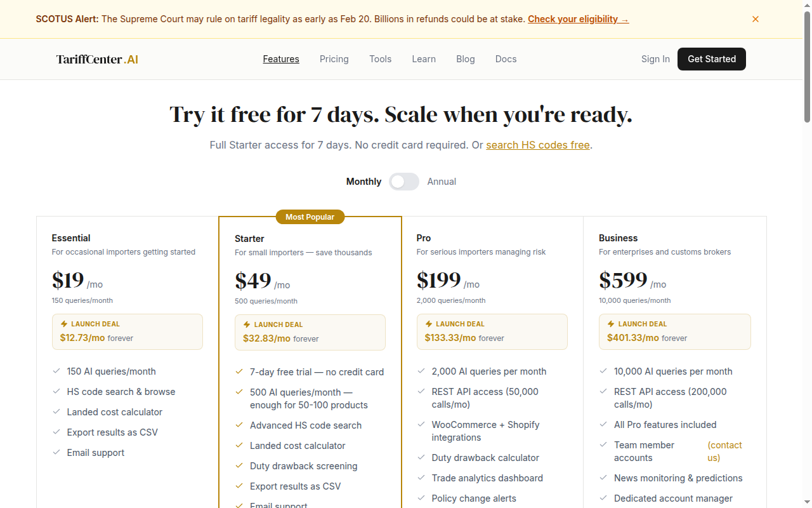Open the 'search HS codes free' link
The height and width of the screenshot is (508, 812).
point(538,145)
